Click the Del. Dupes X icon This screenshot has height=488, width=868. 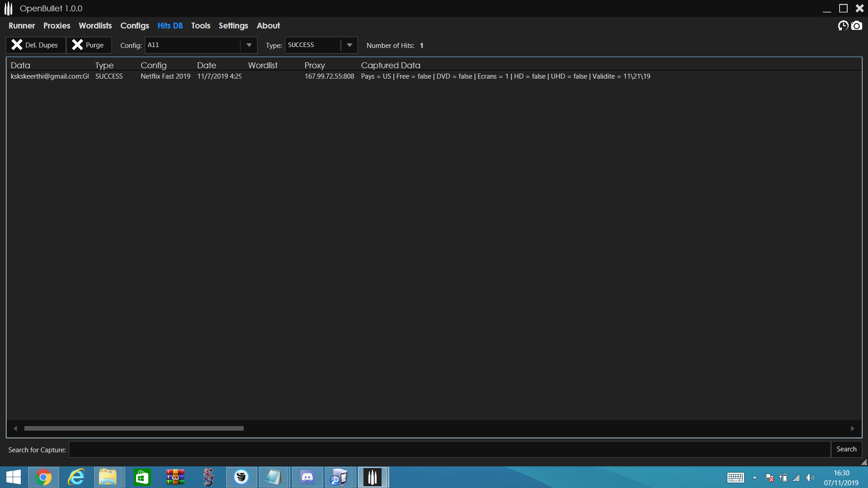[17, 45]
